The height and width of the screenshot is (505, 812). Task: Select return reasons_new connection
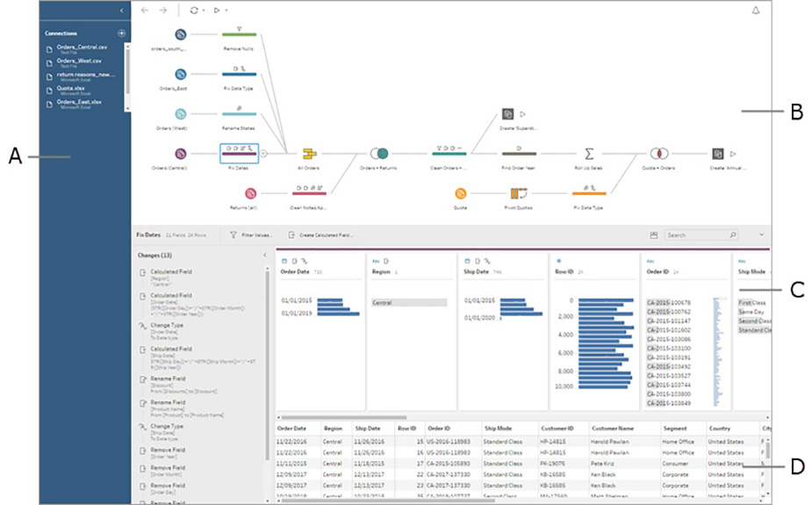click(x=85, y=76)
